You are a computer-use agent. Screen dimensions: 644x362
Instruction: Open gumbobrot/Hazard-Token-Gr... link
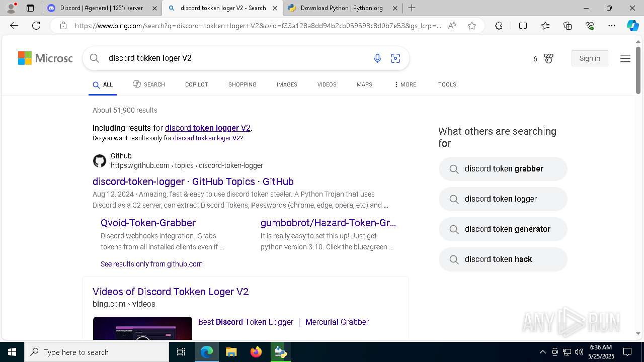328,223
